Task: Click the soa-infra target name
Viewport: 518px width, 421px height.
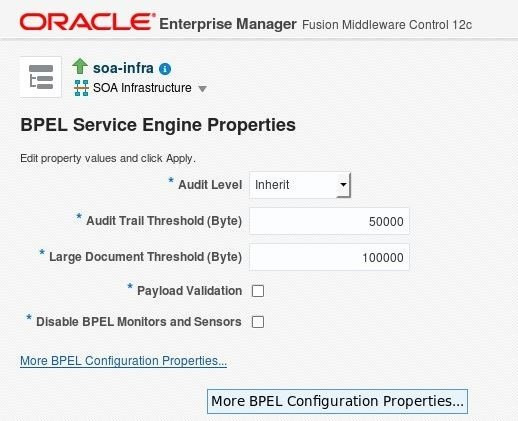Action: point(123,68)
